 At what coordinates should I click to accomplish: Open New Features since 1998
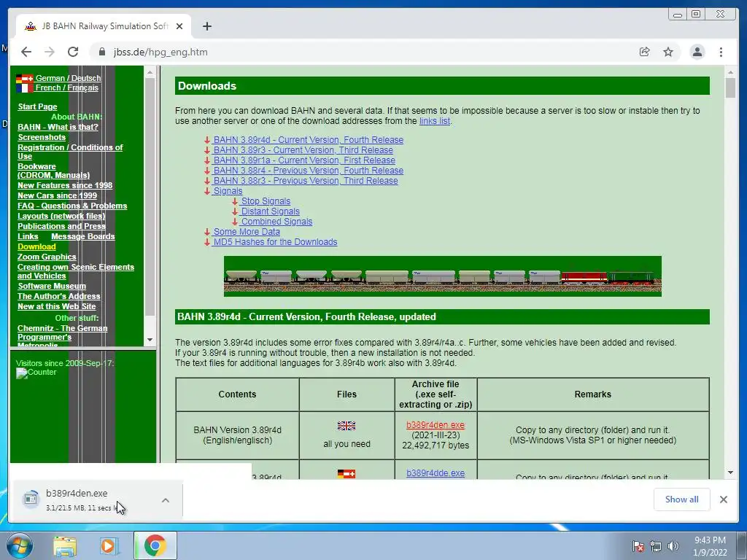coord(65,185)
